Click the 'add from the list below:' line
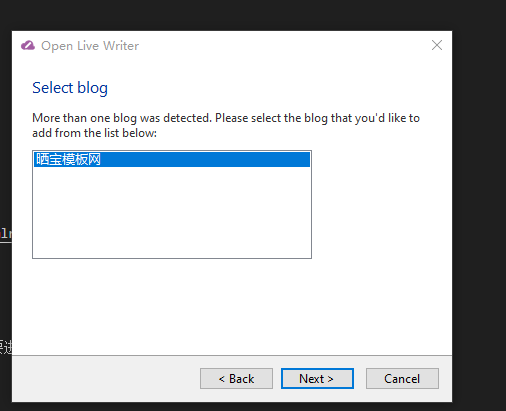 tap(94, 133)
